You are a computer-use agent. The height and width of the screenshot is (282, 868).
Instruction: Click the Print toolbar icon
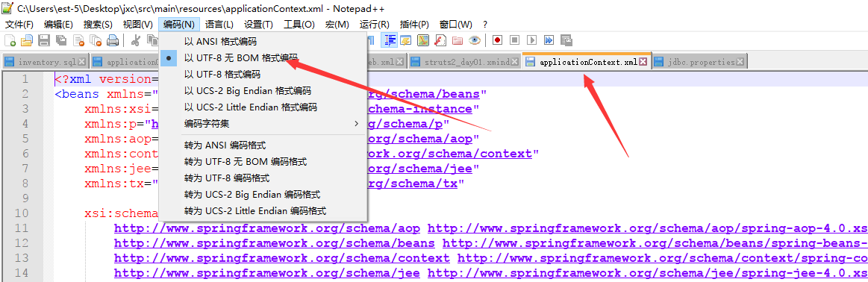[x=113, y=40]
